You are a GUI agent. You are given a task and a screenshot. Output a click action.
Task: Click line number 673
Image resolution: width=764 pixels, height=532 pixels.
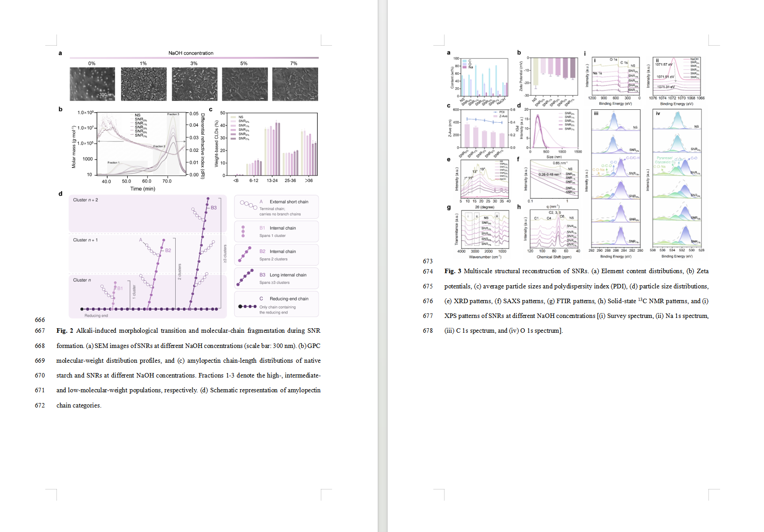(x=428, y=261)
